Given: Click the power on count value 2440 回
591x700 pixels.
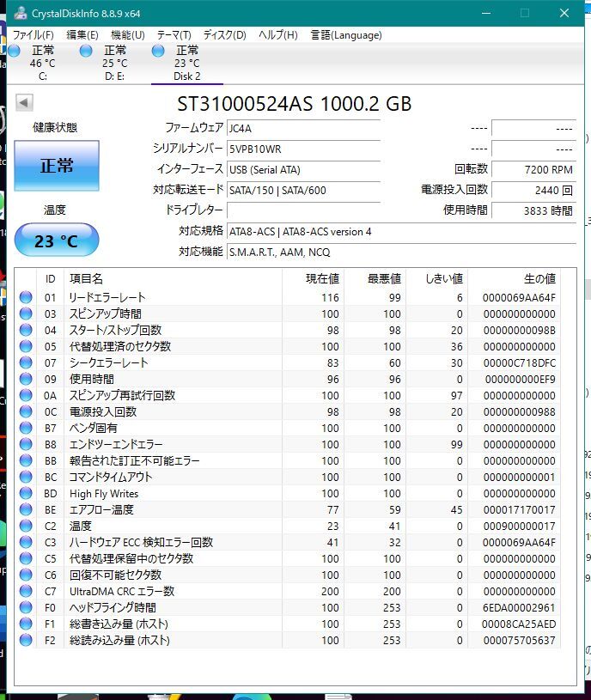Looking at the screenshot, I should point(533,190).
